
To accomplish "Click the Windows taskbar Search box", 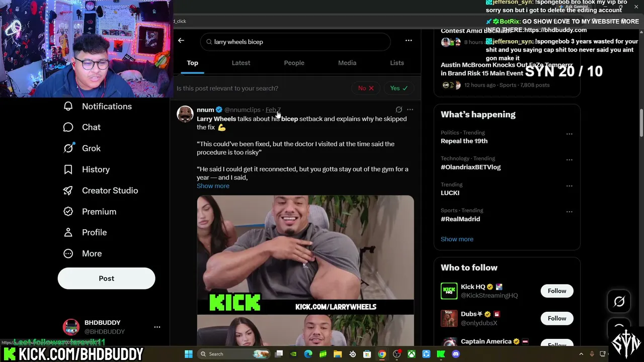I will coord(234,354).
